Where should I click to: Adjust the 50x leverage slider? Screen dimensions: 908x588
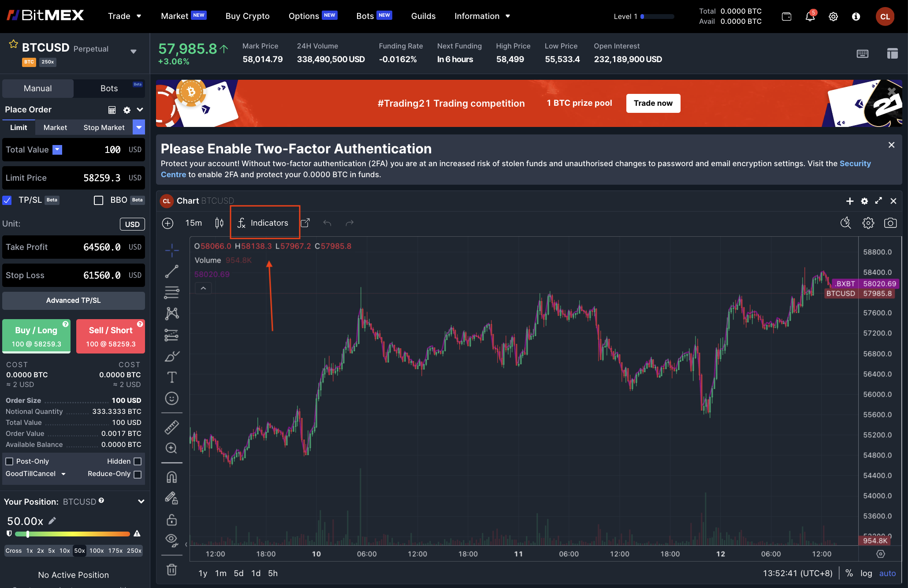click(28, 534)
